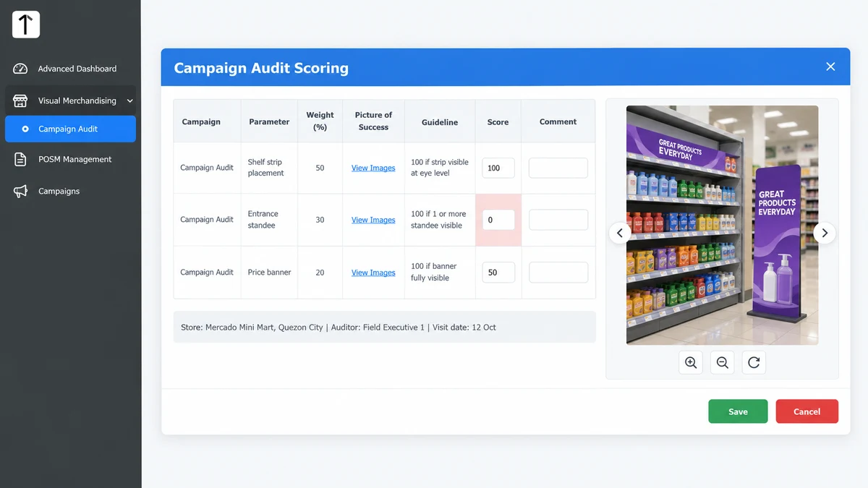Open View Images for Shelf strip placement
This screenshot has height=488, width=868.
(x=373, y=168)
